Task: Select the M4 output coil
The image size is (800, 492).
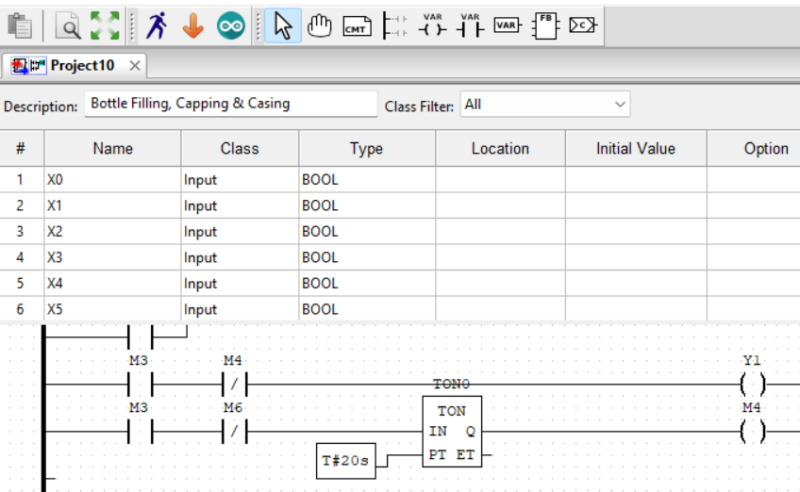Action: point(753,431)
